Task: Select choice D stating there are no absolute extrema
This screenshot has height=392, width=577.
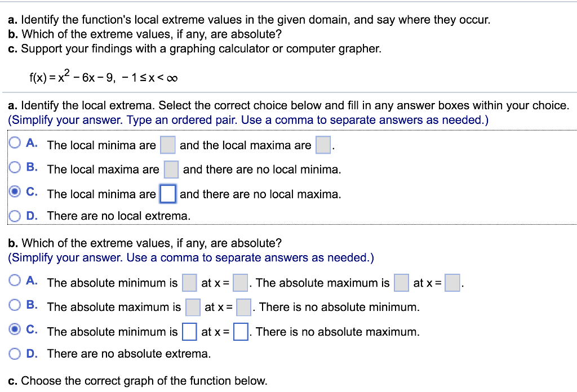Action: tap(15, 354)
